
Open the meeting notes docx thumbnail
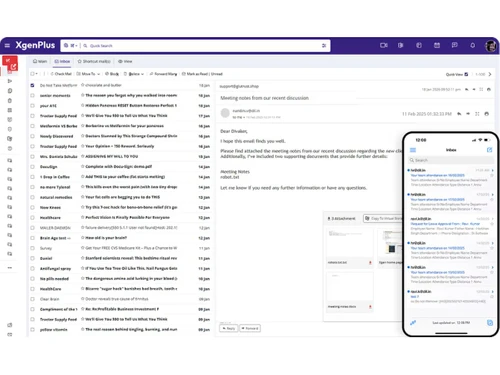[349, 287]
